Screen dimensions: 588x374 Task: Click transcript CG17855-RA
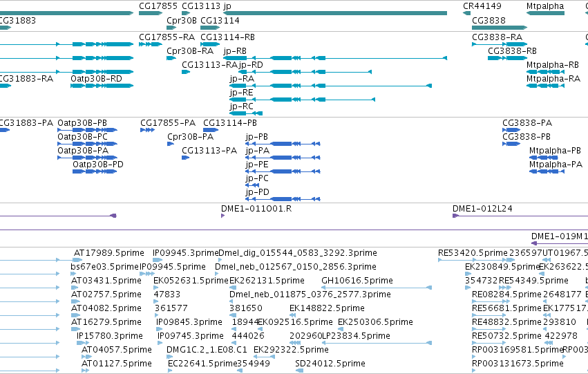point(167,37)
